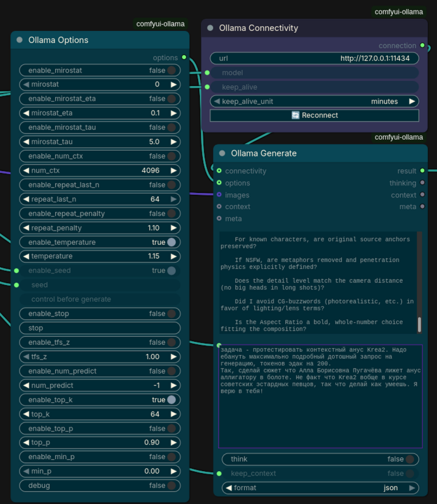Click the meta output socket on Ollama Generate
Image resolution: width=437 pixels, height=504 pixels.
[423, 206]
